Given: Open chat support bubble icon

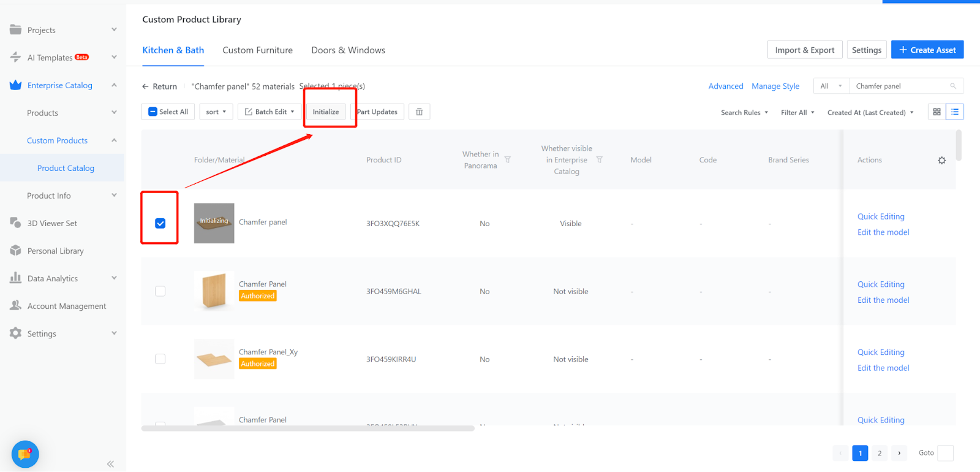Looking at the screenshot, I should pos(25,454).
